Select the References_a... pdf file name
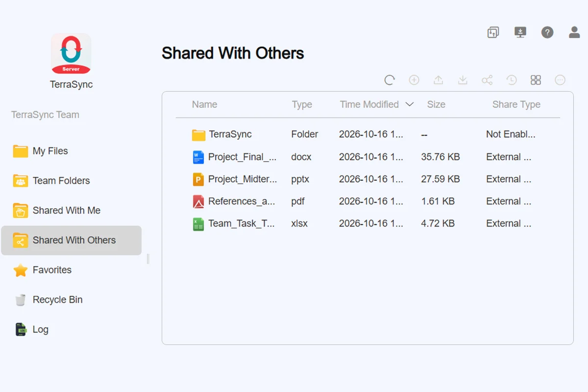 (x=242, y=201)
